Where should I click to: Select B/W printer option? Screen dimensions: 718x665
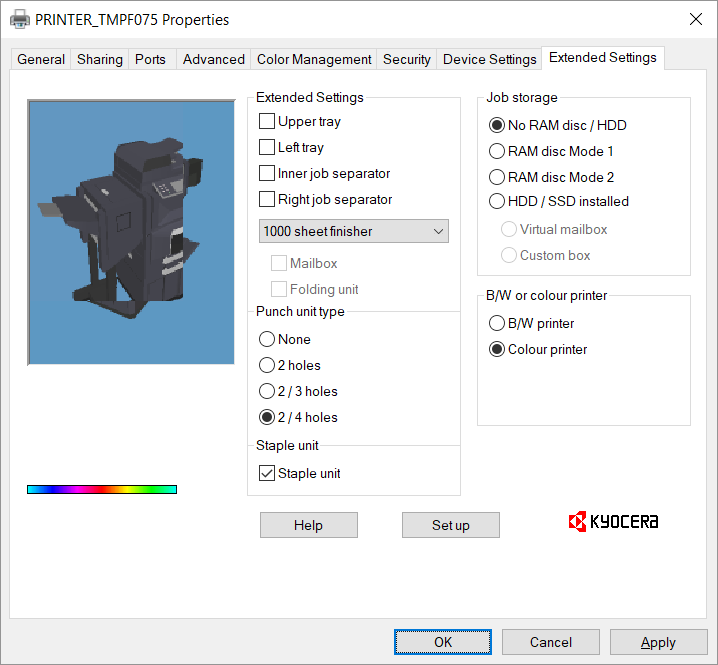tap(497, 324)
